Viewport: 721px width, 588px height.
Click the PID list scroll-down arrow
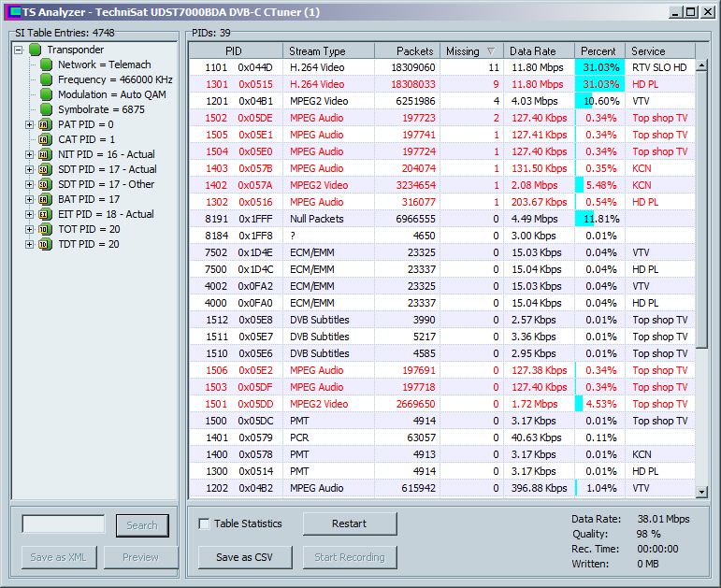[701, 492]
